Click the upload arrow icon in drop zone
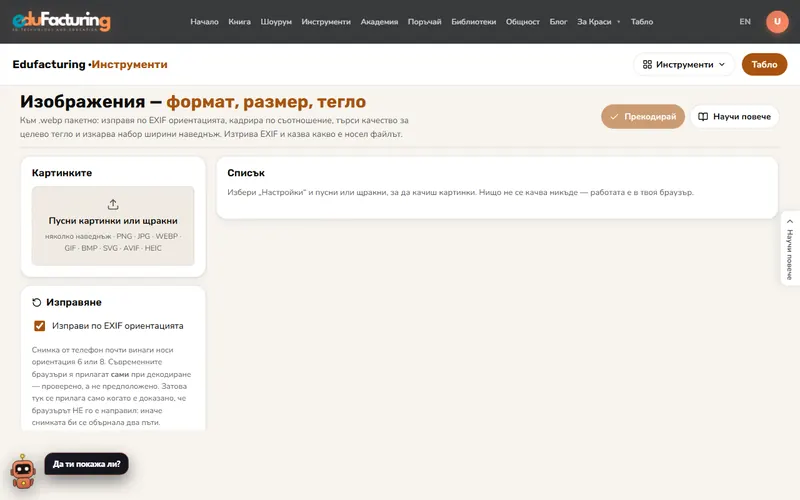 113,205
